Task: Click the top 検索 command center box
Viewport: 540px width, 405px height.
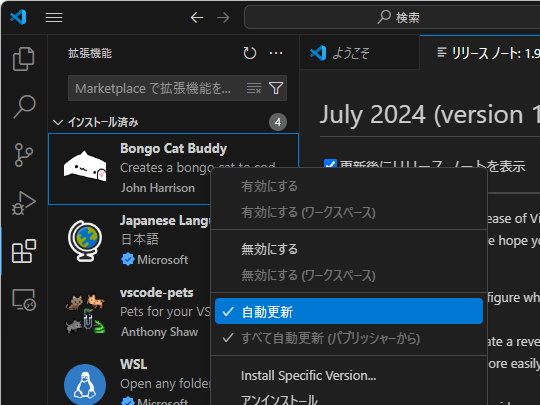Action: click(x=392, y=17)
